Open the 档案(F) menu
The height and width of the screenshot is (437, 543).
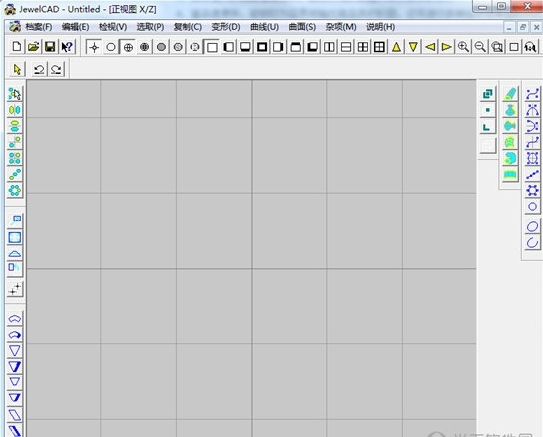38,27
